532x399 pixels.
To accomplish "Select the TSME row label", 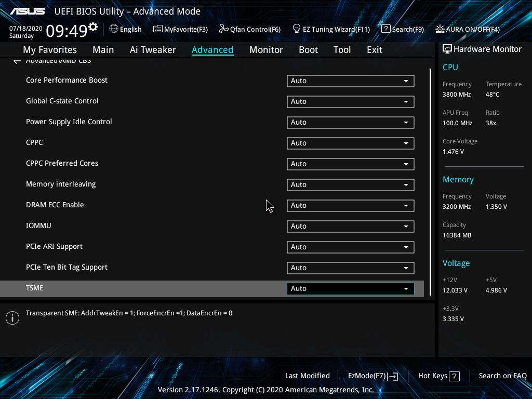I will click(x=34, y=288).
